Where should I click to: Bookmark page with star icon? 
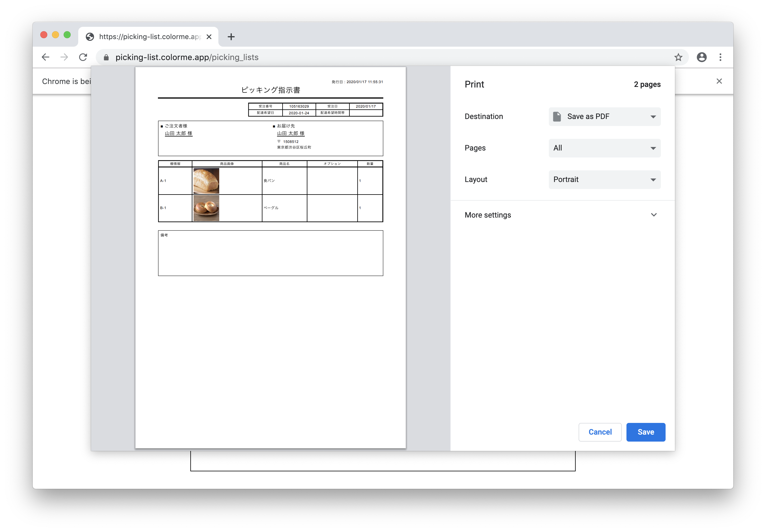pyautogui.click(x=678, y=57)
